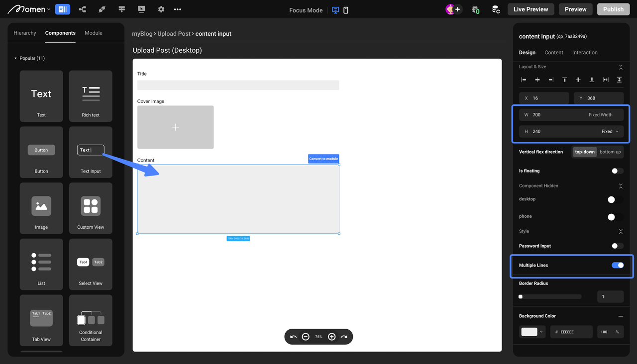Click the redo arrow in zoom bar
Screen dimensions: 637x364
344,337
